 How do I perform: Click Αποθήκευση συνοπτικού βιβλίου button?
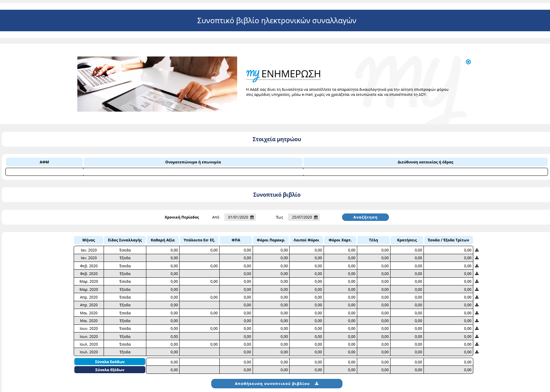(x=277, y=384)
